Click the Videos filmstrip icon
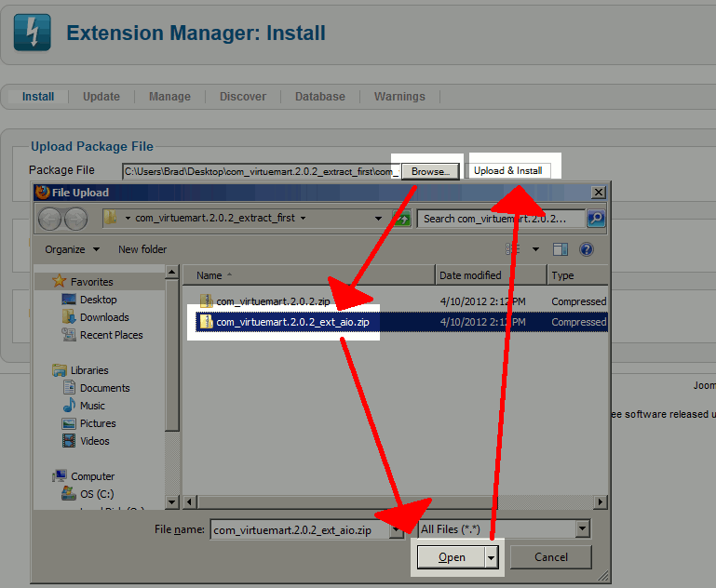Image resolution: width=716 pixels, height=588 pixels. click(69, 441)
